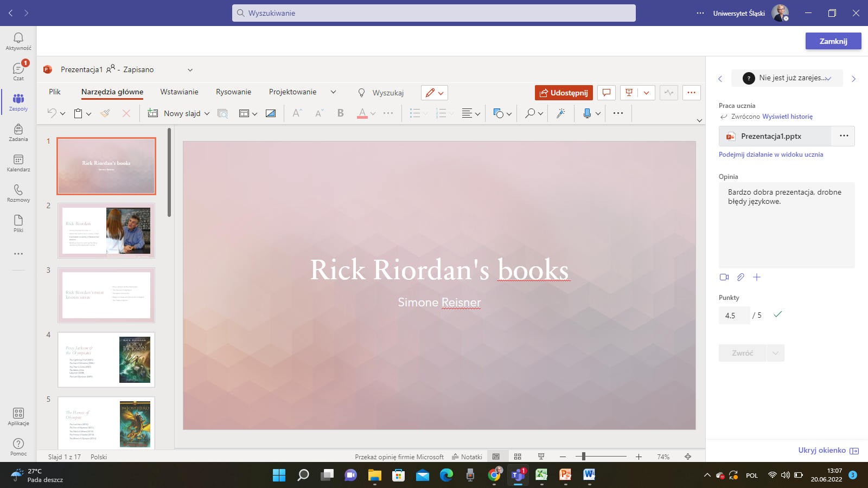Show more ribbon tabs chevron
Image resolution: width=868 pixels, height=488 pixels.
(333, 92)
